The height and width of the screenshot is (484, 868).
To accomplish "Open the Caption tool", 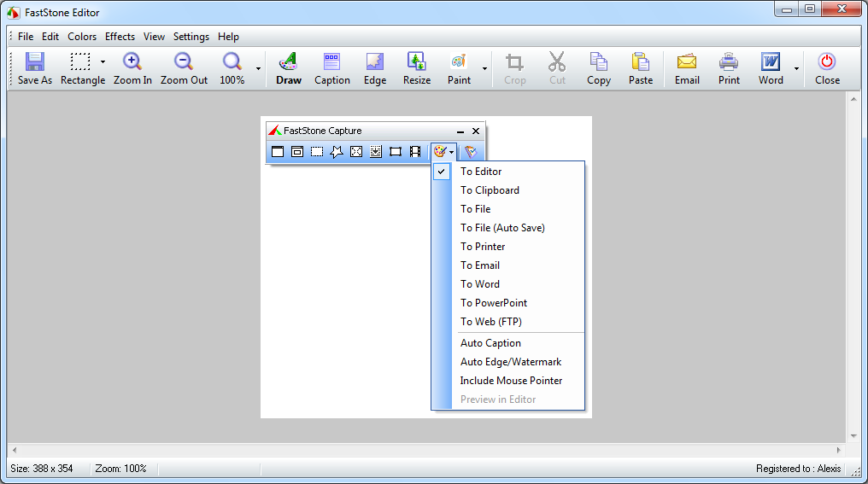I will [x=332, y=68].
